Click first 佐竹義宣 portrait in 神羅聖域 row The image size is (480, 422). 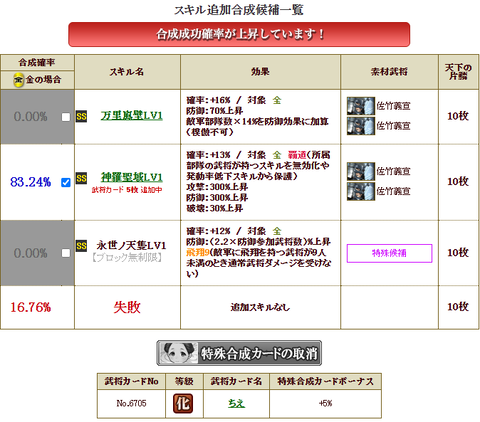pos(361,172)
